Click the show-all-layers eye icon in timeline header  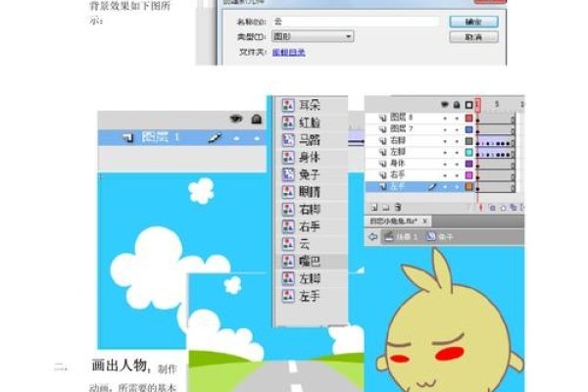pos(445,105)
